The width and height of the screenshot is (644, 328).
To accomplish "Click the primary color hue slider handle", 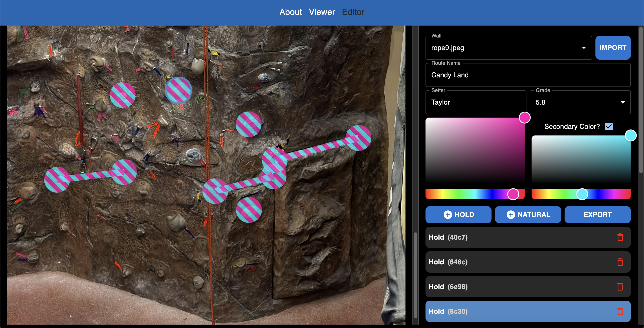I will [513, 194].
